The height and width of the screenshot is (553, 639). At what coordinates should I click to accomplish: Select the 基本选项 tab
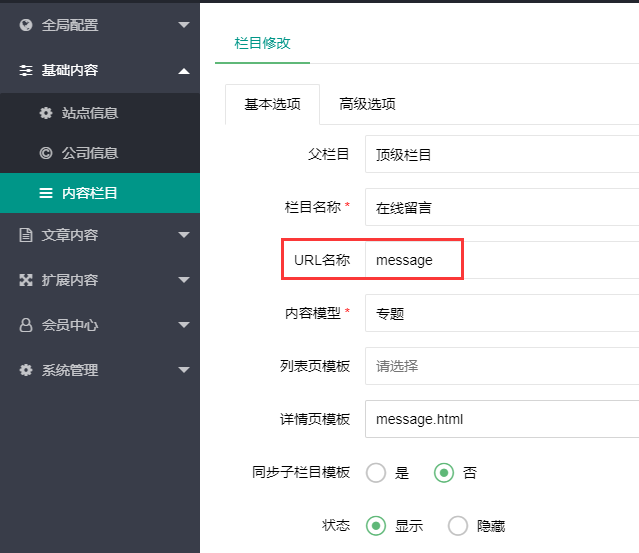(x=272, y=104)
